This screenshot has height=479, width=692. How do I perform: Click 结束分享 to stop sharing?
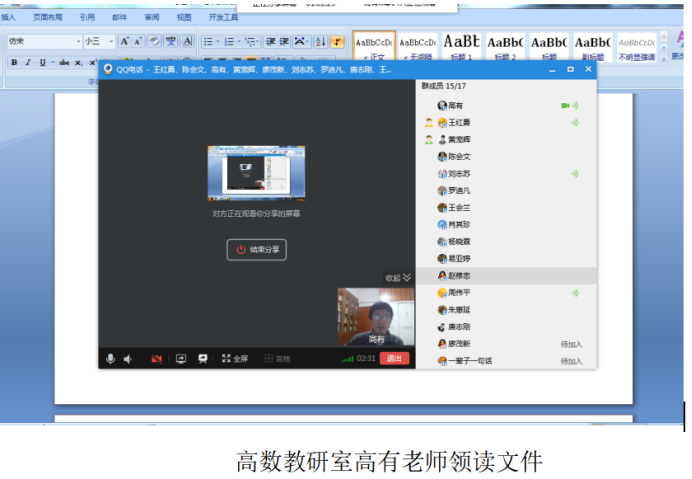[257, 249]
